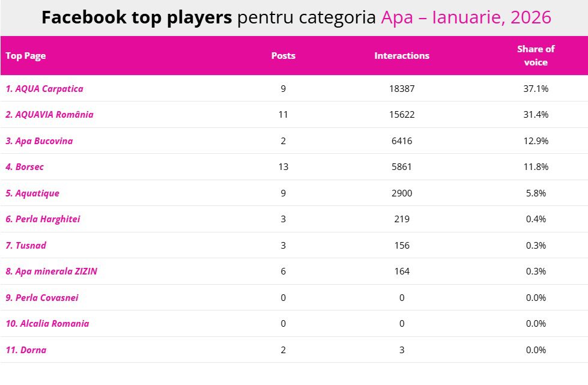Open Perla Covasnei page link
Viewport: 588px width, 385px height.
42,298
